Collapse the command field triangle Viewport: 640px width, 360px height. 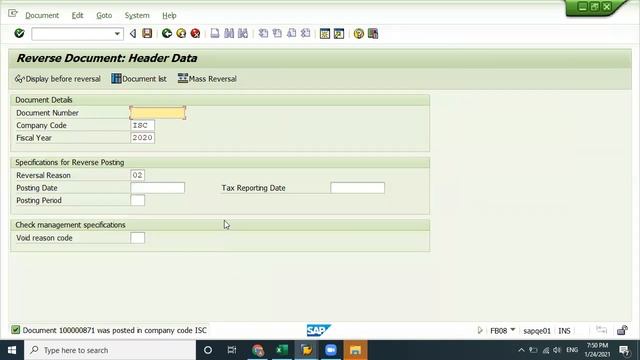(133, 33)
